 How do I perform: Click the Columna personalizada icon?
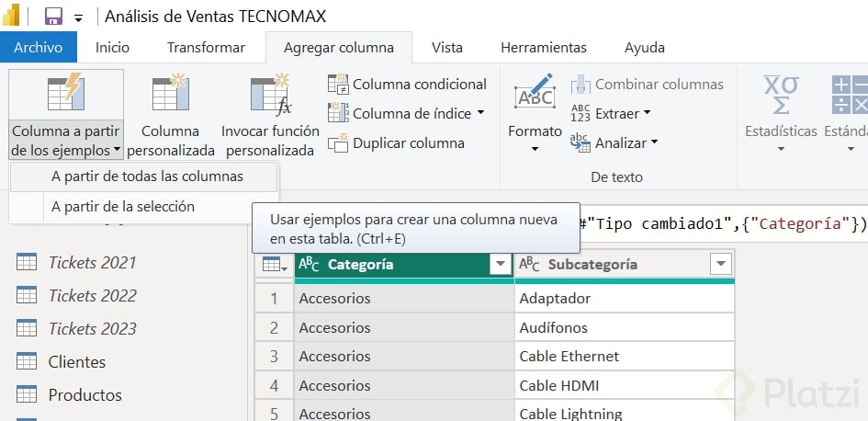[x=170, y=95]
